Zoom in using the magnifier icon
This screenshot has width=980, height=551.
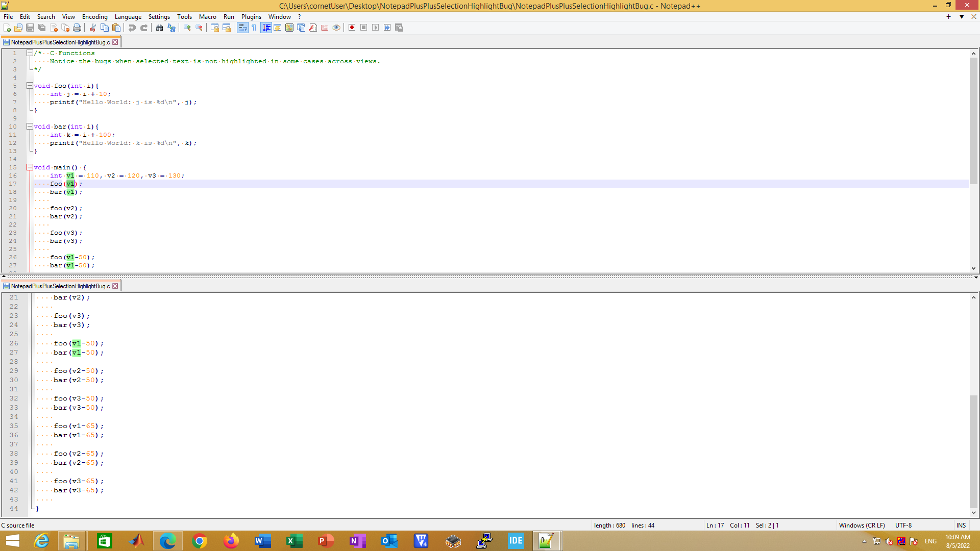(186, 28)
